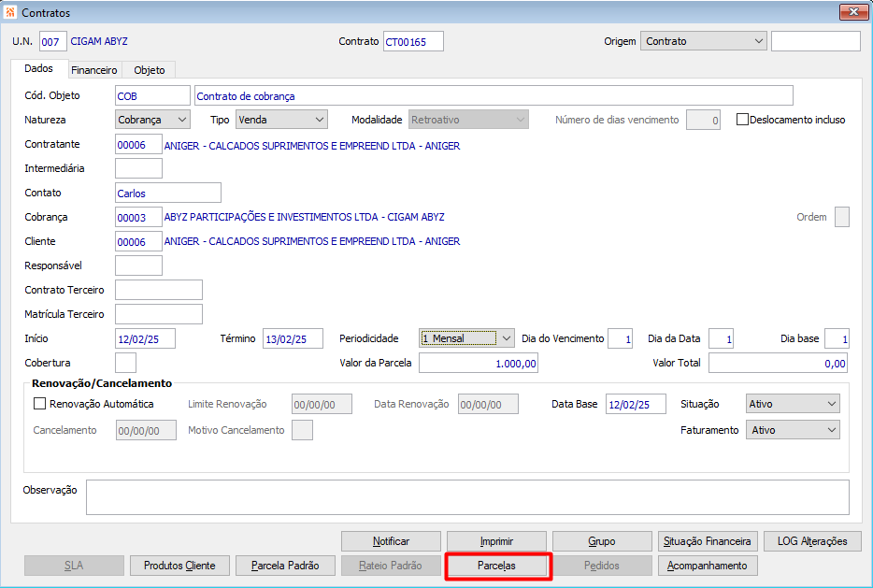Click the Cód. Objeto field COB
Viewport: 873px width, 588px height.
pos(152,95)
